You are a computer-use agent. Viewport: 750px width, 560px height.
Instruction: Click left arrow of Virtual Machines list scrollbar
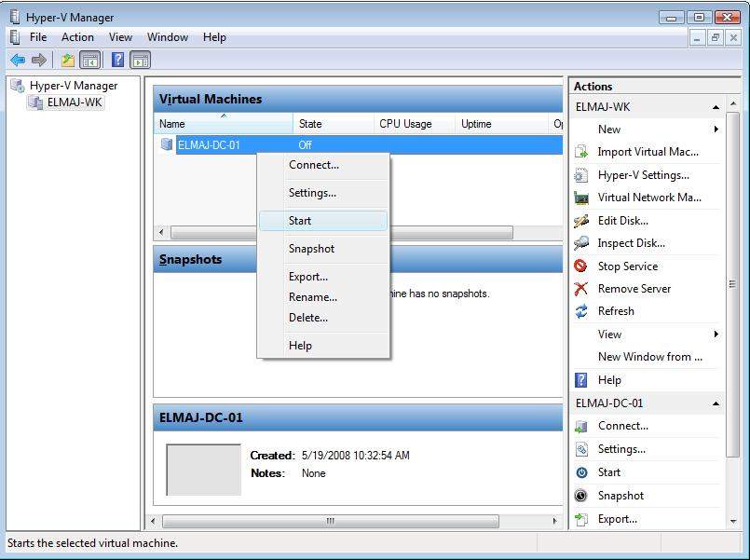(x=161, y=232)
